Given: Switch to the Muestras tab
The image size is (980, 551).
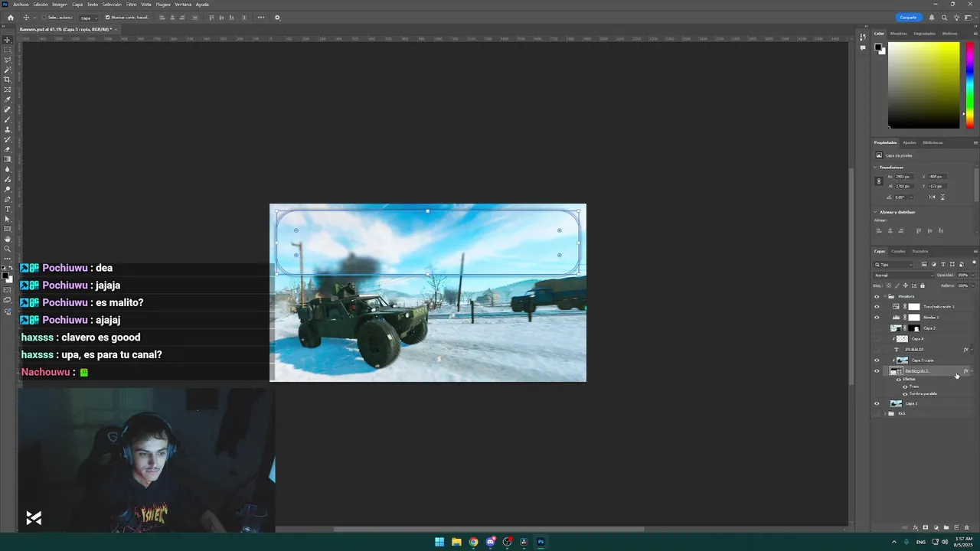Looking at the screenshot, I should pyautogui.click(x=898, y=34).
